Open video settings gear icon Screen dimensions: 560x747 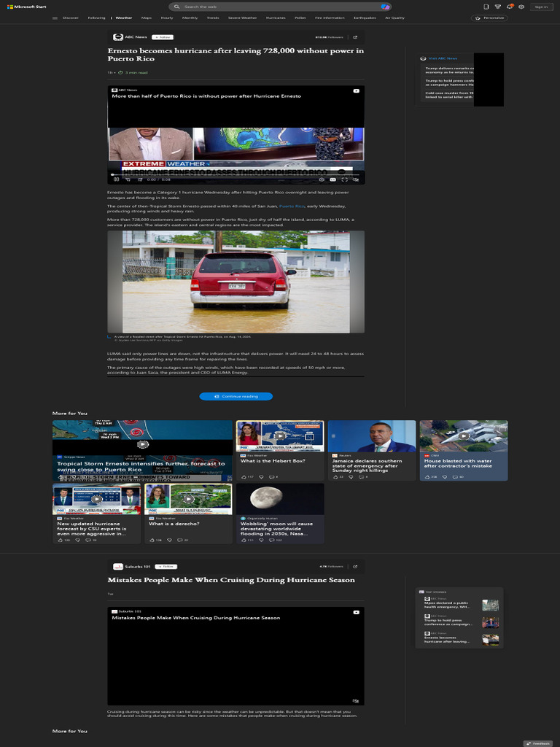click(x=322, y=179)
